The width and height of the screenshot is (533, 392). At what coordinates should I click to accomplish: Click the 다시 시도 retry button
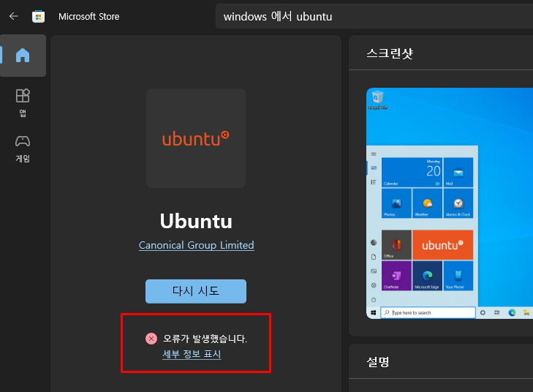(x=196, y=291)
